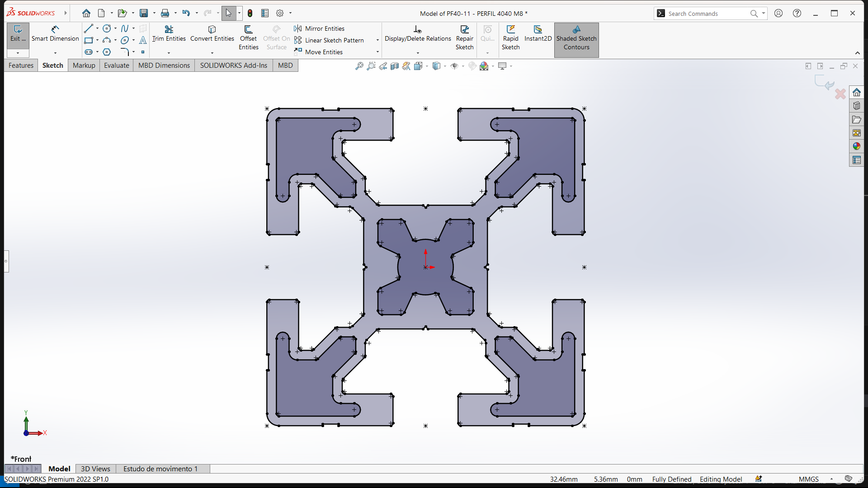This screenshot has height=488, width=868.
Task: Click the Undo icon
Action: coord(186,13)
